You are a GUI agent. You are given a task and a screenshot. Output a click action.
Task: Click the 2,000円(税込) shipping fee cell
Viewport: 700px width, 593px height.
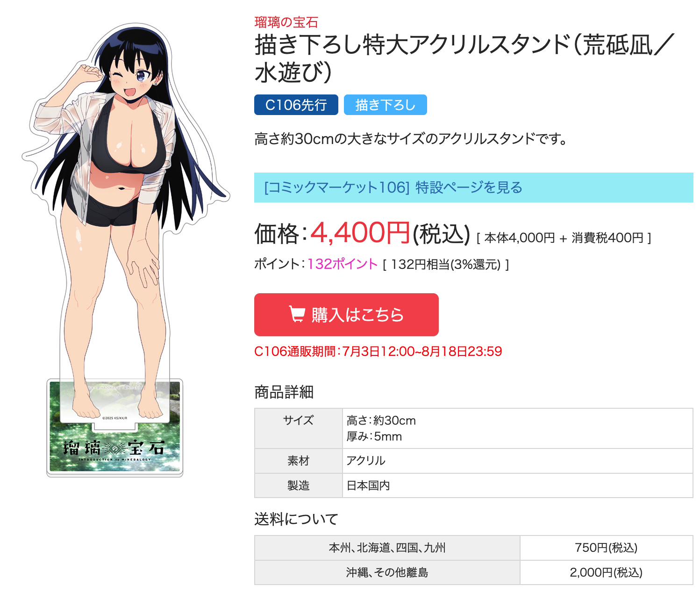(x=607, y=572)
